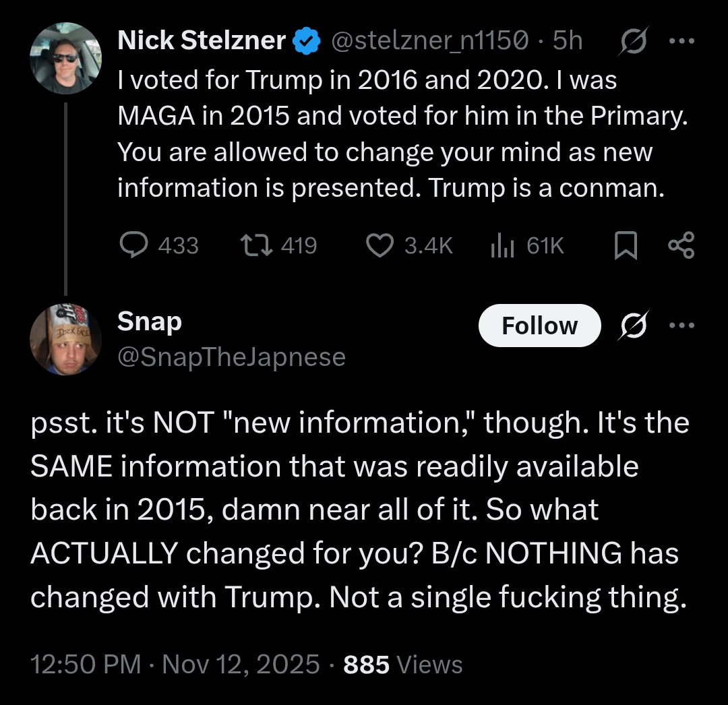This screenshot has height=705, width=728.
Task: Follow the Snap account
Action: coord(539,326)
